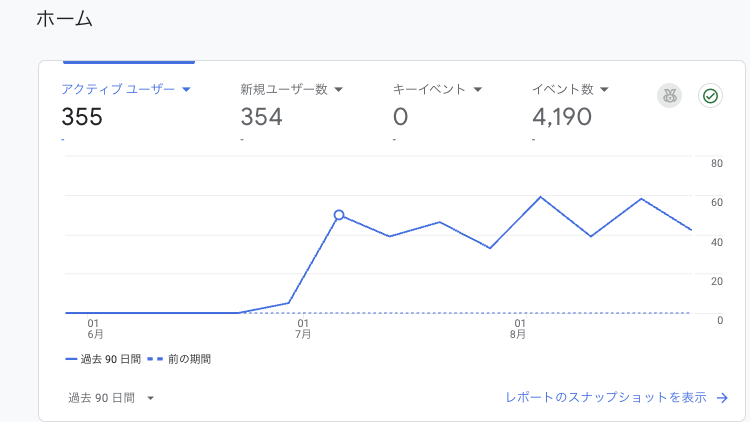Click the medal insights icon
This screenshot has height=422, width=750.
coord(669,96)
